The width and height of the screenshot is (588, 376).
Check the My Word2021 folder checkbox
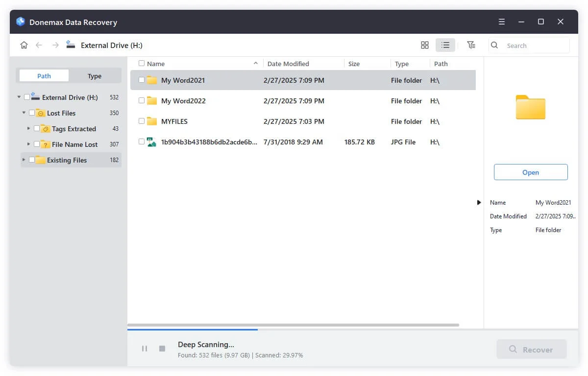(x=141, y=80)
